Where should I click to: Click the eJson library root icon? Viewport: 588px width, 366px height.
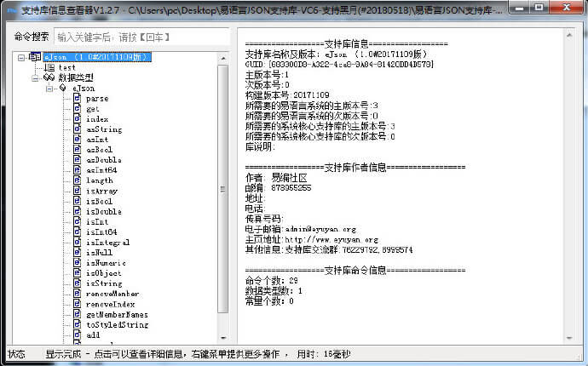click(x=35, y=57)
